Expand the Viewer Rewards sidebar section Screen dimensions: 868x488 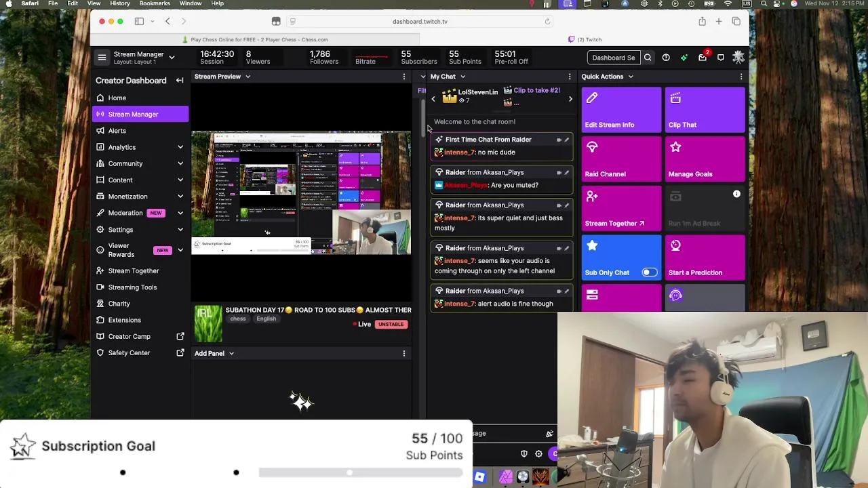[180, 250]
